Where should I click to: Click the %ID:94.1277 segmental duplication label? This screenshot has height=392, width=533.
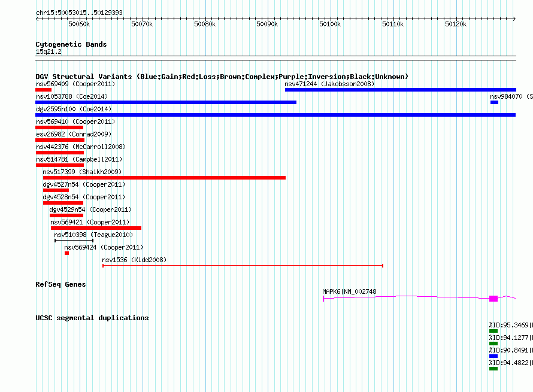pyautogui.click(x=511, y=338)
